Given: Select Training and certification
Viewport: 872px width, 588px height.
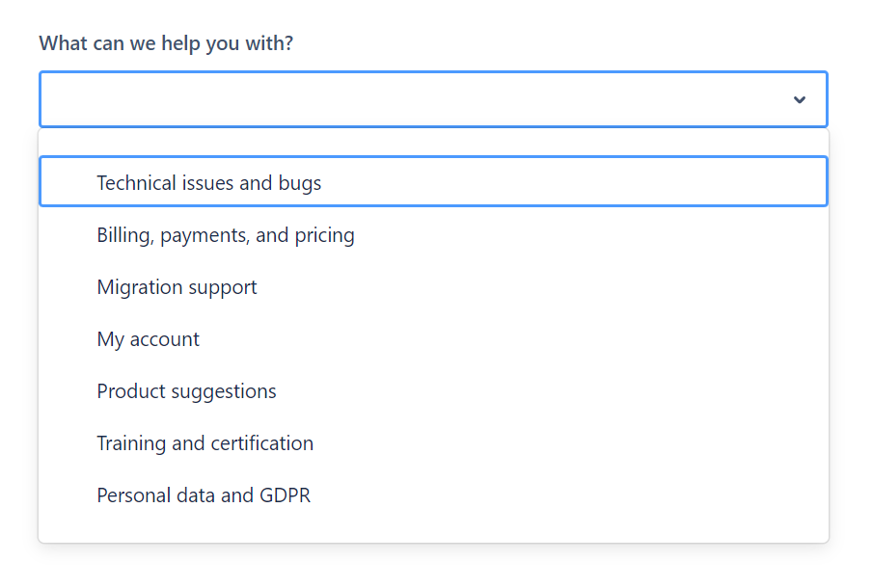Looking at the screenshot, I should pyautogui.click(x=204, y=443).
